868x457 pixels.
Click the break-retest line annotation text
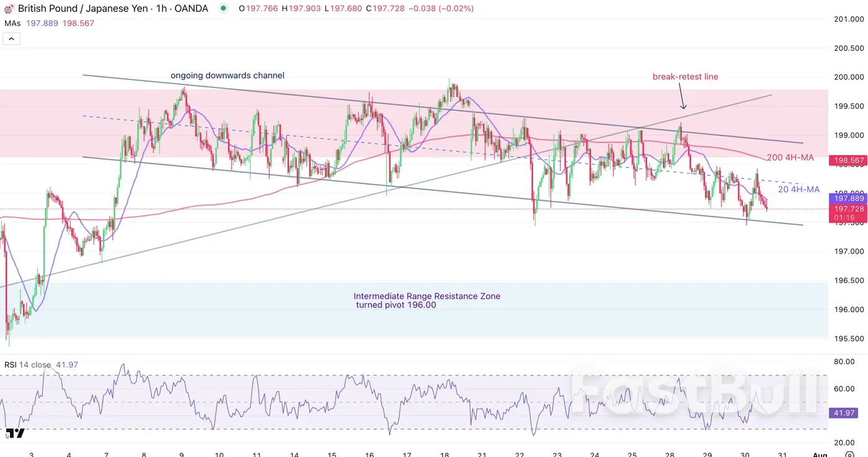tap(685, 76)
